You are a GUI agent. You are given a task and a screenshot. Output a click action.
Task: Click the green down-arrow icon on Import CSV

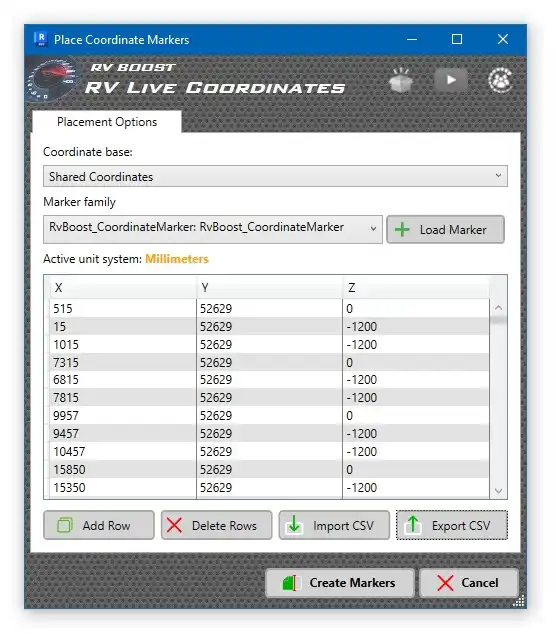pyautogui.click(x=294, y=525)
